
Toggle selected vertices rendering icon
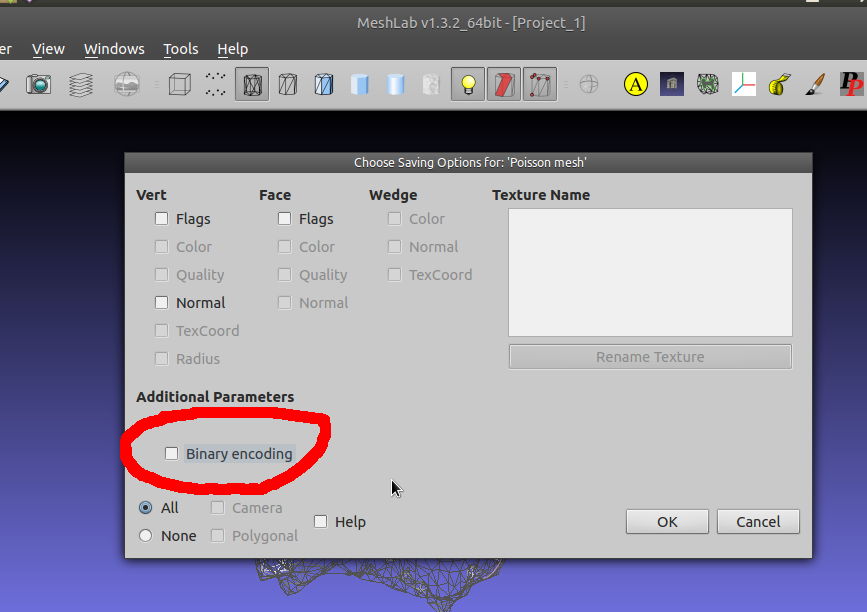tap(540, 84)
